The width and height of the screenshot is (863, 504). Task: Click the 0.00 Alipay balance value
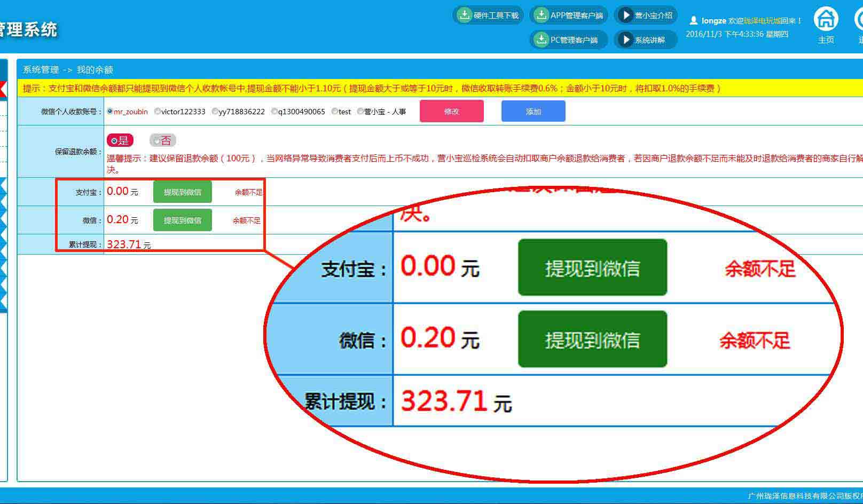tap(117, 191)
